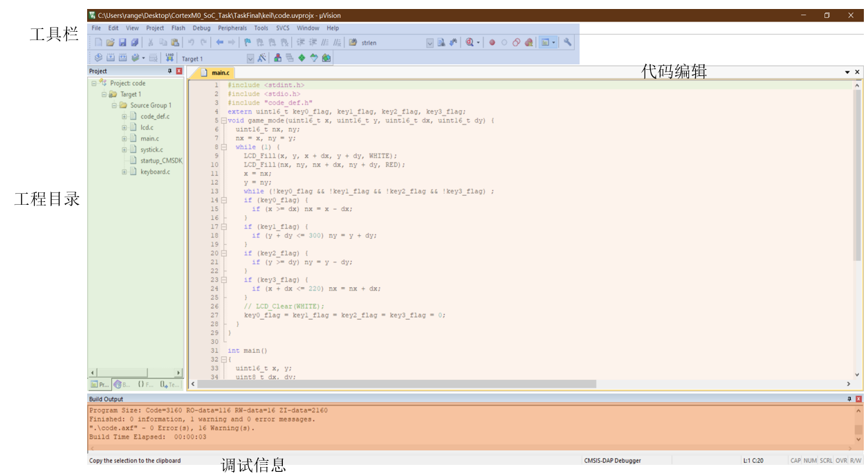868x476 pixels.
Task: Pin the Project panel with pushpin
Action: (x=170, y=71)
